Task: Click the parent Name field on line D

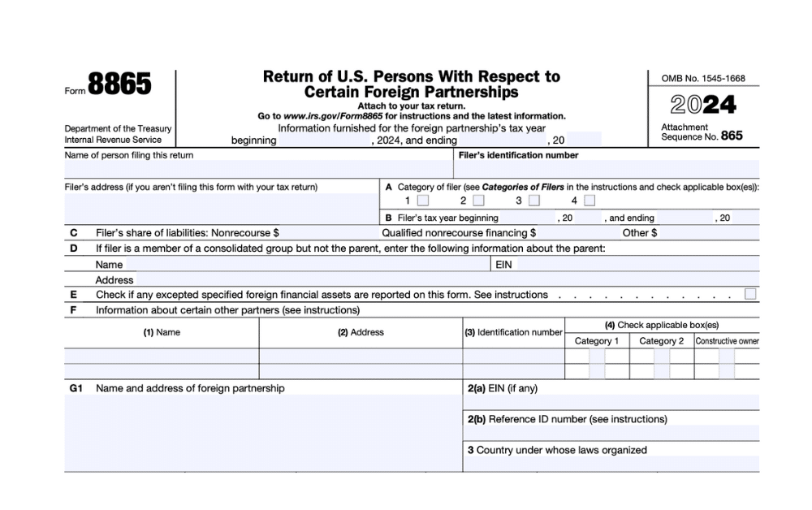Action: (284, 264)
